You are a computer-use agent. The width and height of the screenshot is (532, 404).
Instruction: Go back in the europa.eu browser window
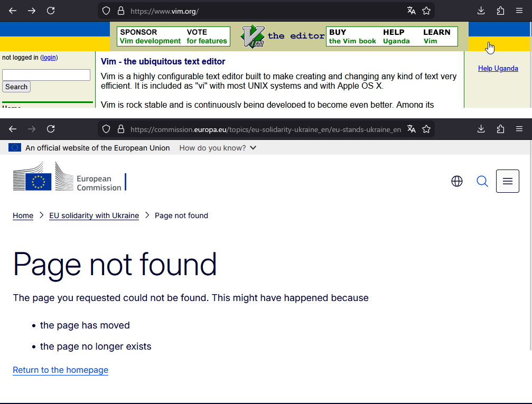pyautogui.click(x=13, y=129)
